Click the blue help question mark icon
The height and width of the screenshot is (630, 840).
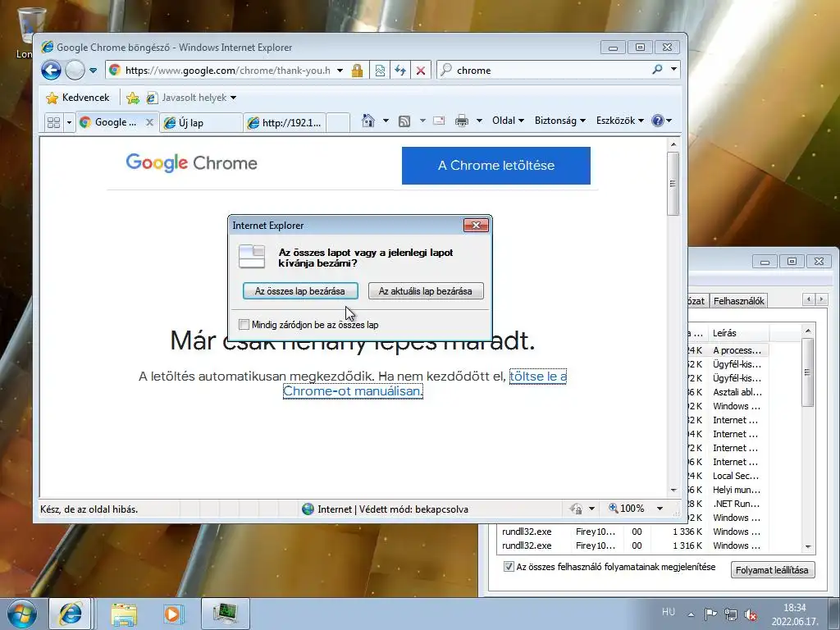click(658, 121)
